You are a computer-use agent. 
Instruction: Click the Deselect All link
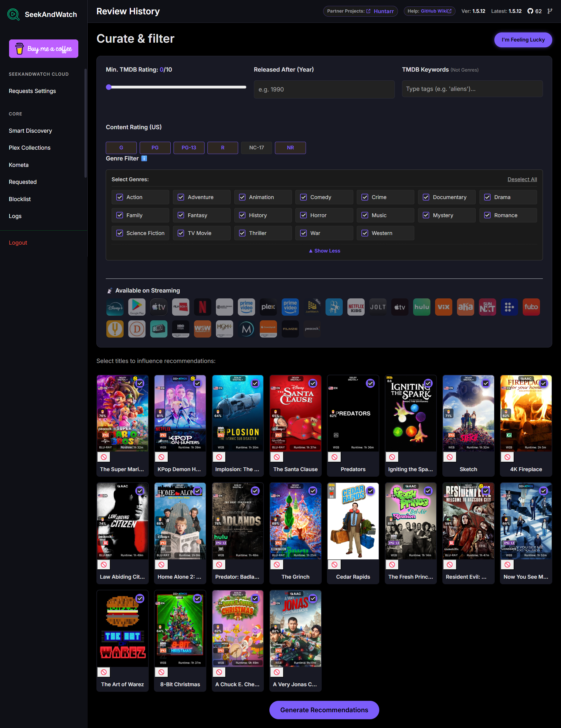click(x=522, y=179)
